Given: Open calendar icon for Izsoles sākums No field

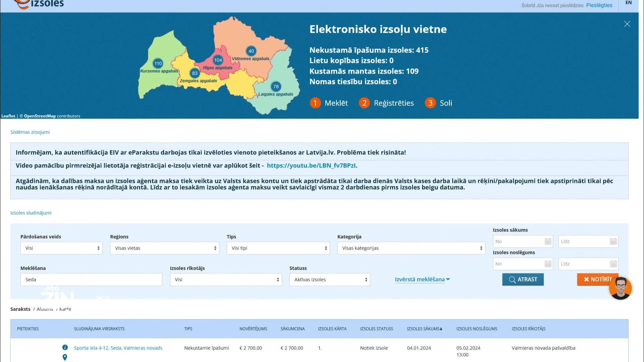Looking at the screenshot, I should tap(548, 241).
